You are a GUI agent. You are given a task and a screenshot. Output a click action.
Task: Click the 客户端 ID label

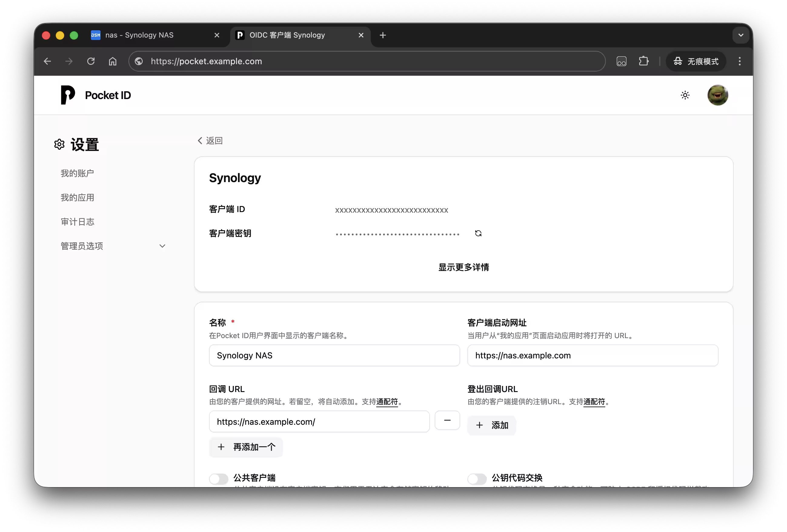pos(227,209)
